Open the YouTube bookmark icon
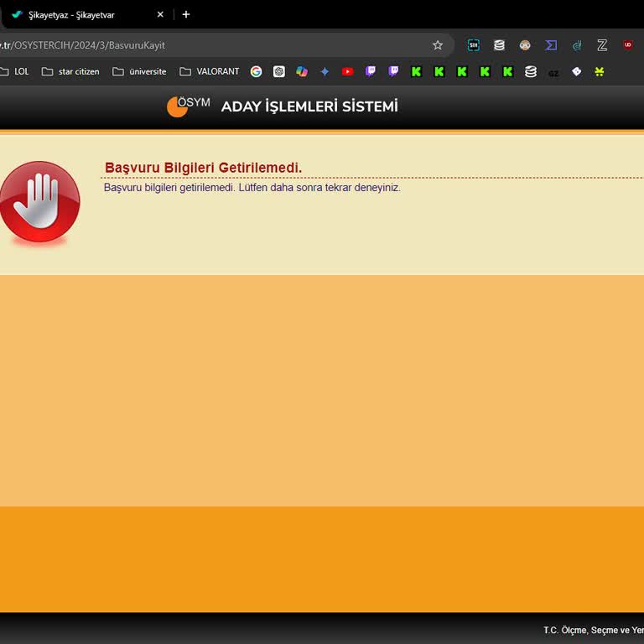This screenshot has width=644, height=644. [347, 72]
